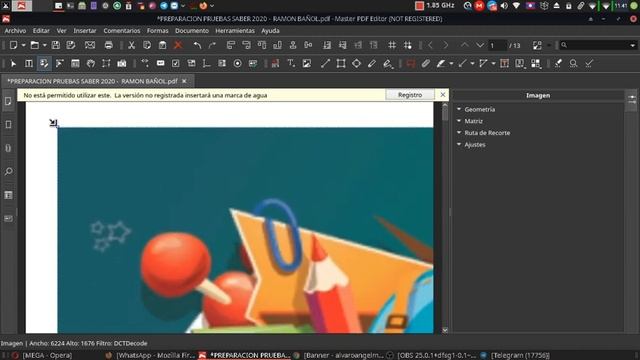
Task: Click the Registro button
Action: click(x=410, y=95)
